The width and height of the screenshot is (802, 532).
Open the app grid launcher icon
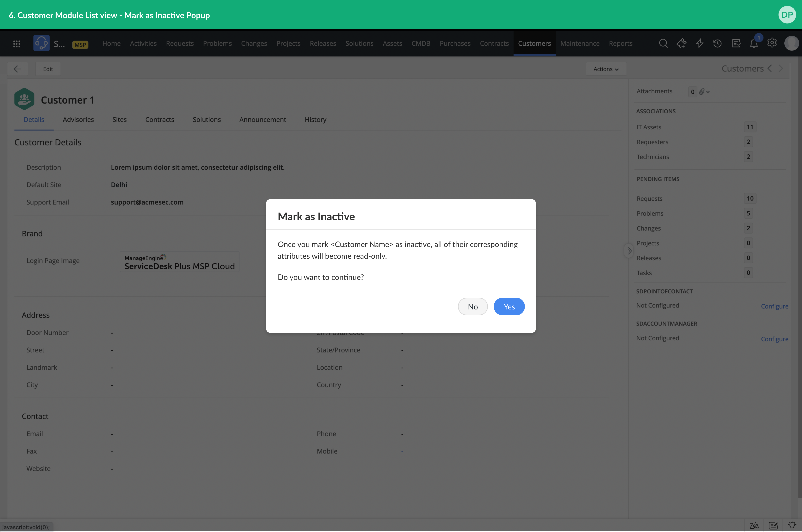[x=17, y=43]
